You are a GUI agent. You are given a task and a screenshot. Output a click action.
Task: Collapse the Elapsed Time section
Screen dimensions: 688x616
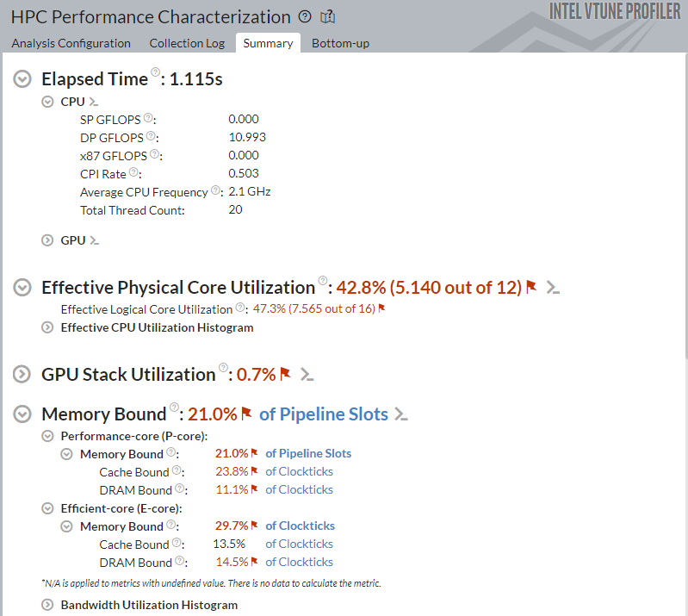[x=23, y=79]
